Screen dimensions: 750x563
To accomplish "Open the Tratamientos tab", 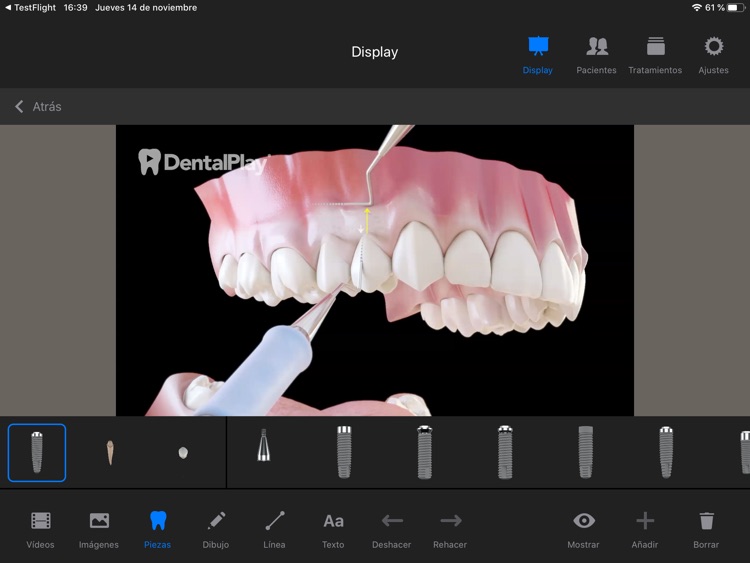I will click(655, 55).
